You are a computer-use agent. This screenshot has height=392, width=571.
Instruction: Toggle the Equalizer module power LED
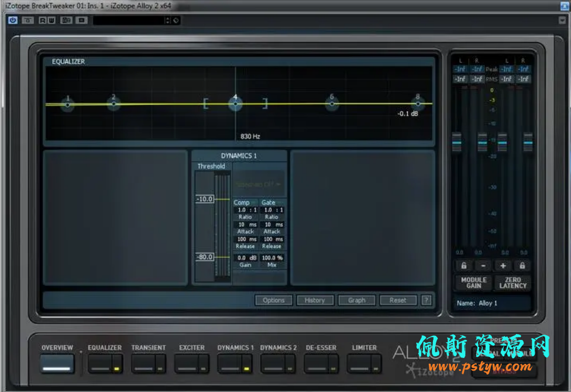coord(117,369)
